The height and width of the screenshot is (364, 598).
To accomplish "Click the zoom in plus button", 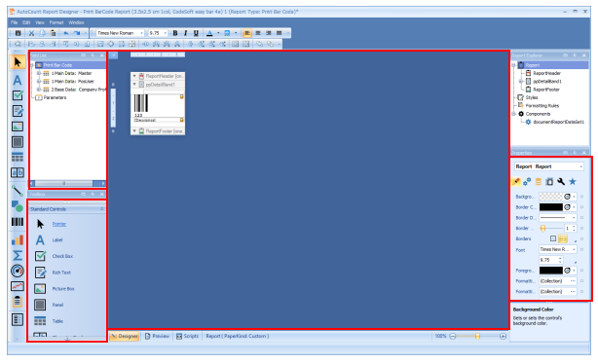I will (x=503, y=336).
